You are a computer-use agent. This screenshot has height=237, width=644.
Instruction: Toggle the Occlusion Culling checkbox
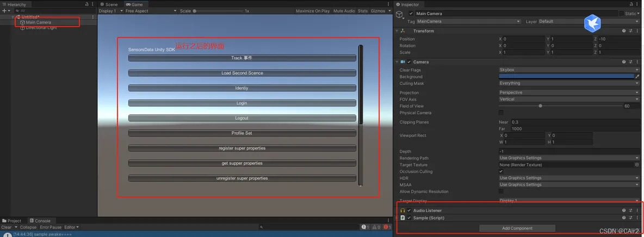[x=500, y=171]
